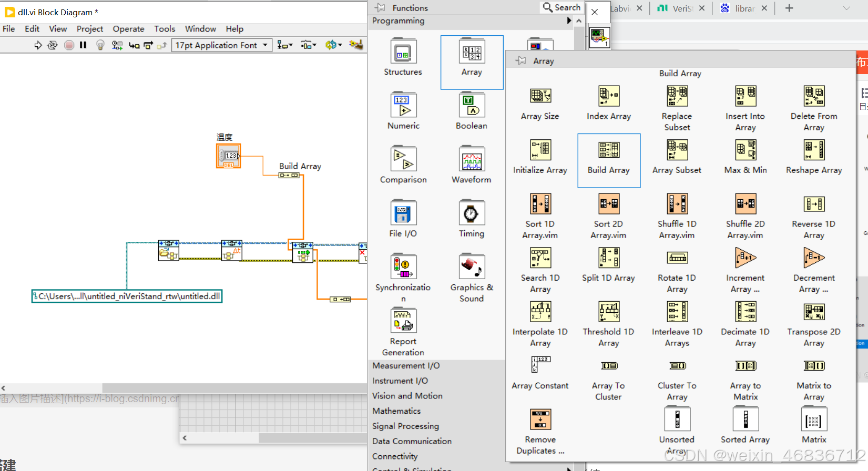Open the Edit menu
The height and width of the screenshot is (471, 868).
(32, 29)
